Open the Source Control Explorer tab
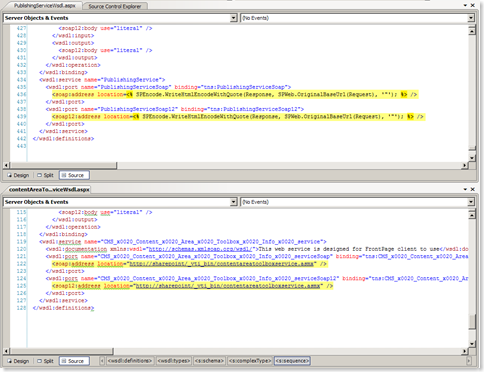Image resolution: width=484 pixels, height=372 pixels. (x=115, y=6)
